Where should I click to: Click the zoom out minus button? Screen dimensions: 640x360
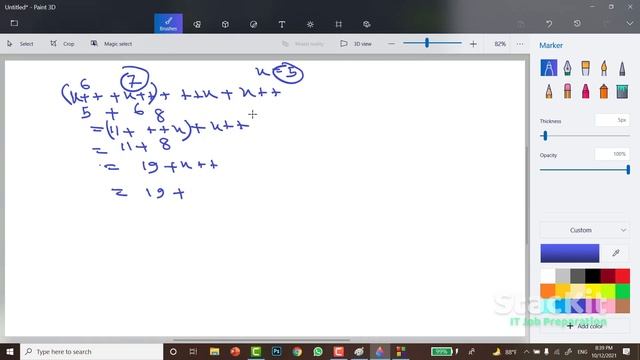pos(391,44)
